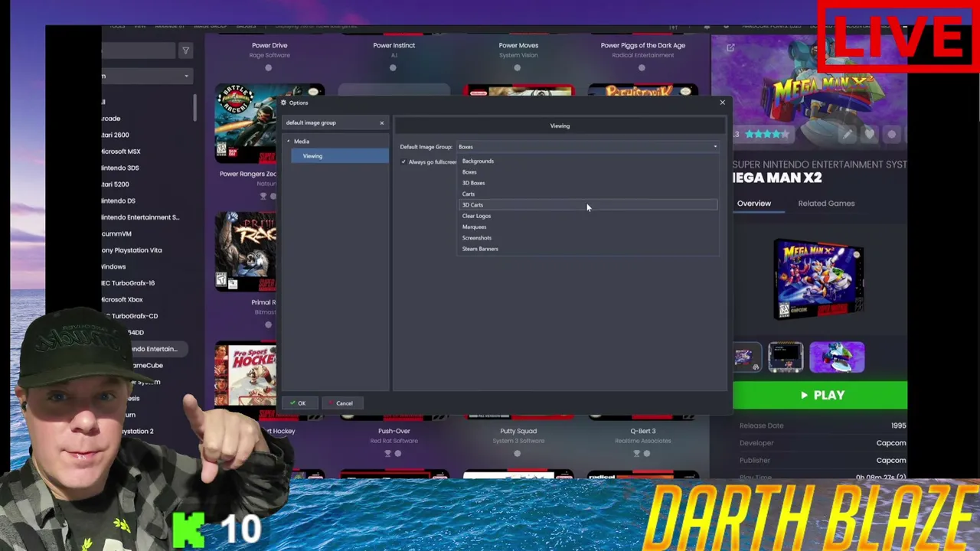Choose 3D Carts image group
The height and width of the screenshot is (551, 980).
587,205
